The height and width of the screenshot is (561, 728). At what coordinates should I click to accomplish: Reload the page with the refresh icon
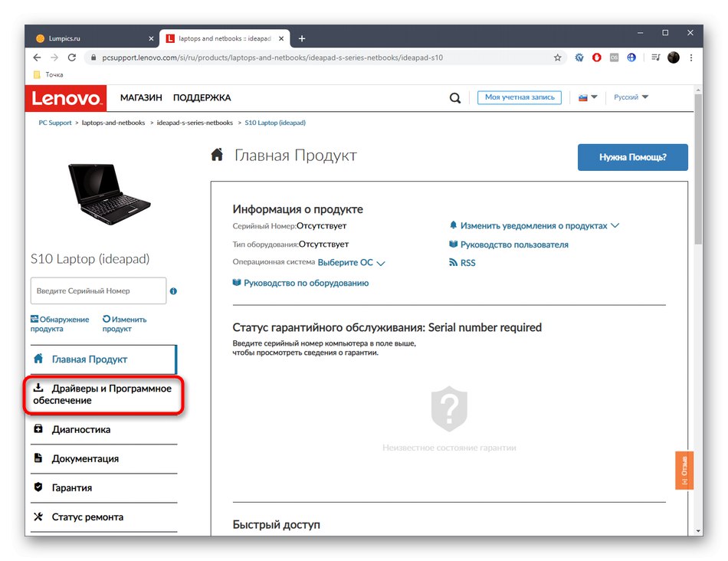click(72, 57)
